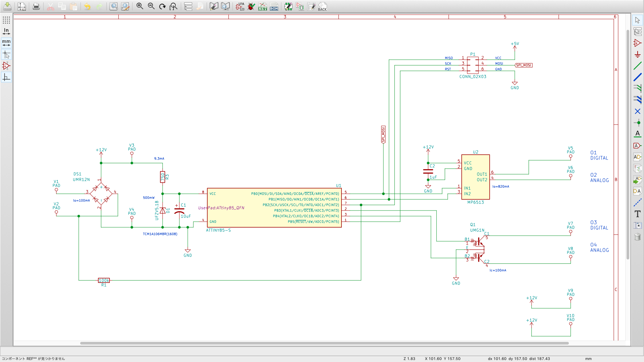Image resolution: width=644 pixels, height=362 pixels.
Task: Select the Place wire tool
Action: tap(637, 66)
